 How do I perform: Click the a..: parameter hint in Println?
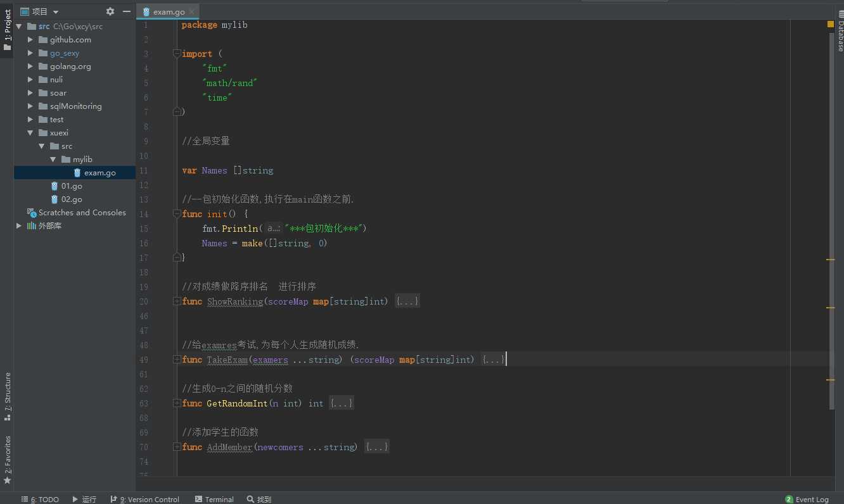pyautogui.click(x=274, y=229)
